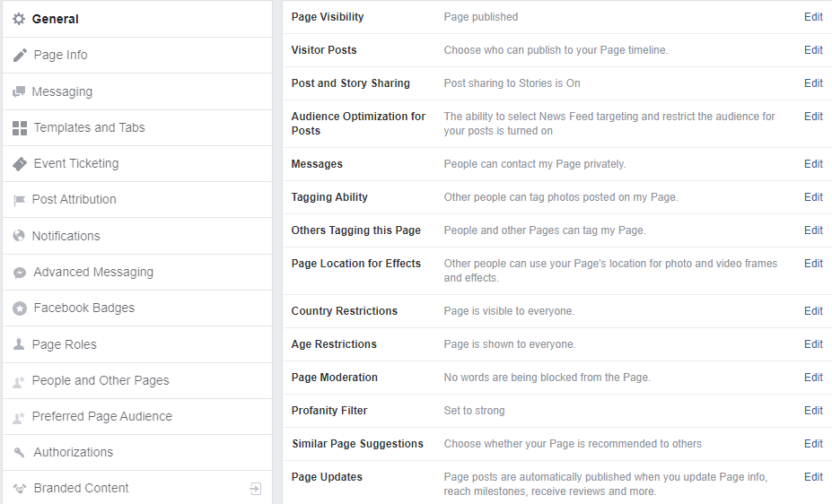
Task: Edit the Profanity Filter setting
Action: point(813,411)
